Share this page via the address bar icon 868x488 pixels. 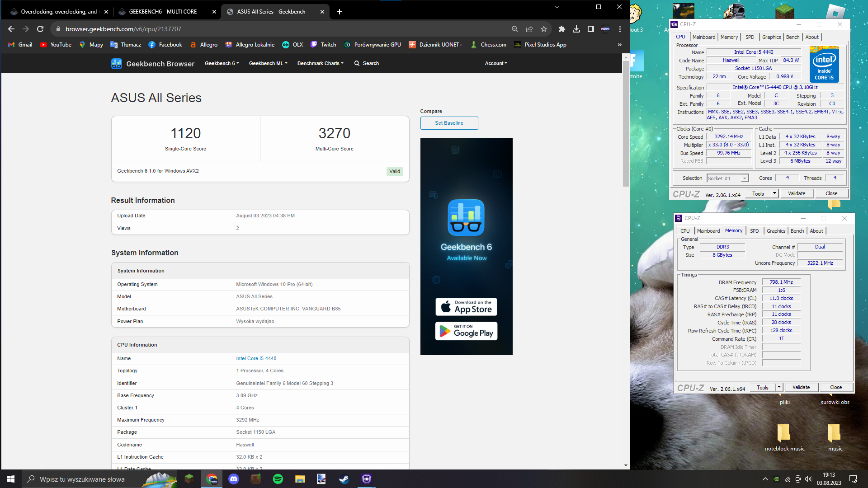[x=529, y=29]
